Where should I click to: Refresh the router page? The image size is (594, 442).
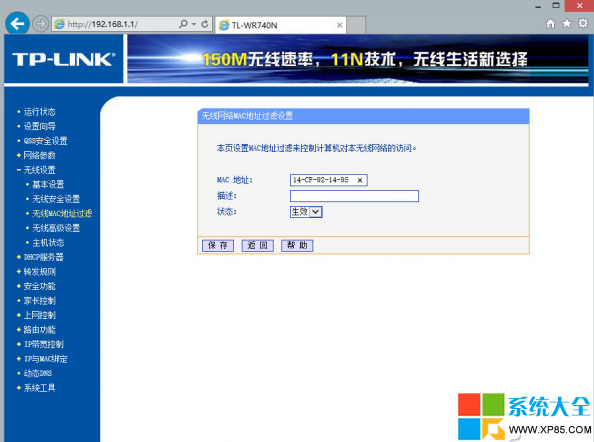point(205,24)
